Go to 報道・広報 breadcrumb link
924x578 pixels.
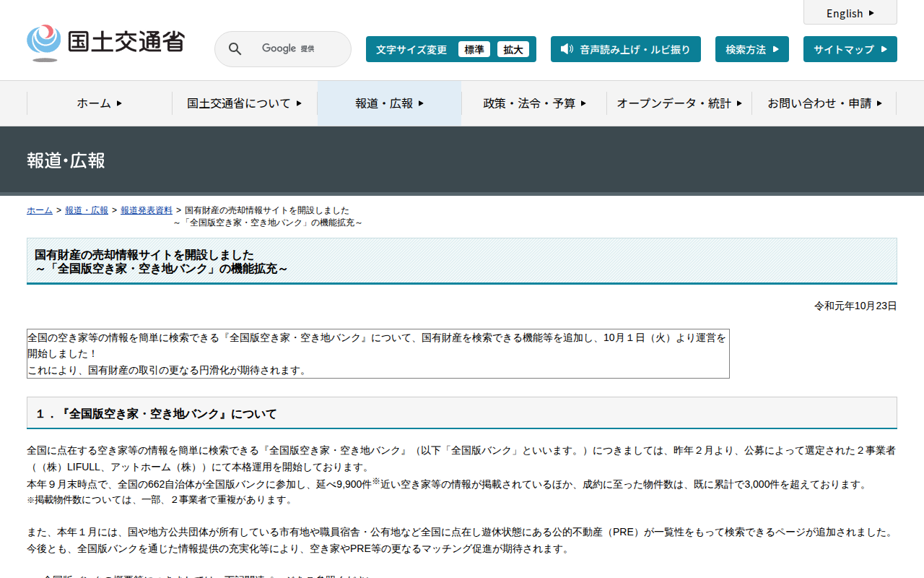pos(87,210)
